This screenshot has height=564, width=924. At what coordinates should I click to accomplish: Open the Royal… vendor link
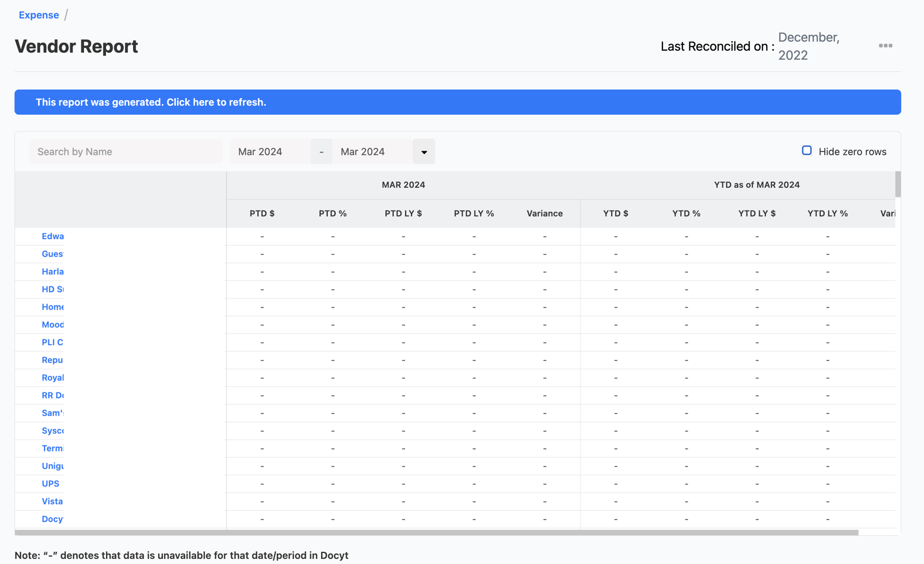(53, 378)
